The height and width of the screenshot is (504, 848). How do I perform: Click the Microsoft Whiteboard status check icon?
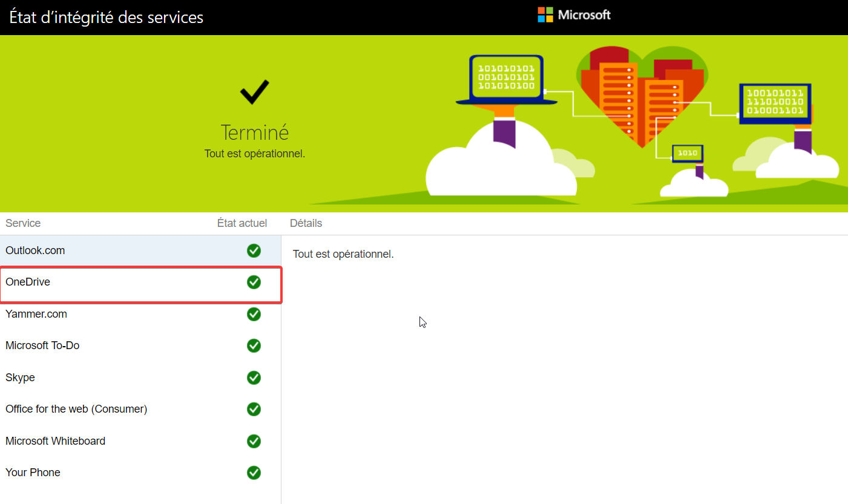click(x=254, y=441)
